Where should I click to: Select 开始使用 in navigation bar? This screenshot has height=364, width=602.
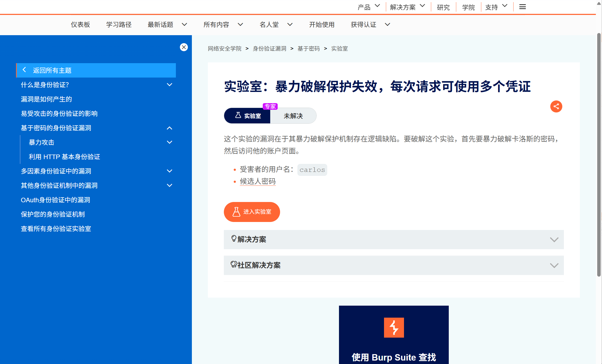click(x=322, y=25)
